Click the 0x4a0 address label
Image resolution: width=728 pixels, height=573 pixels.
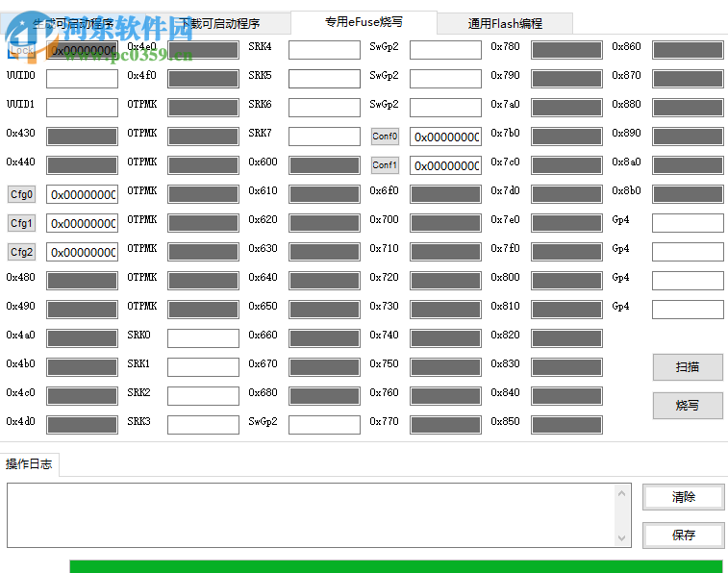[x=20, y=335]
